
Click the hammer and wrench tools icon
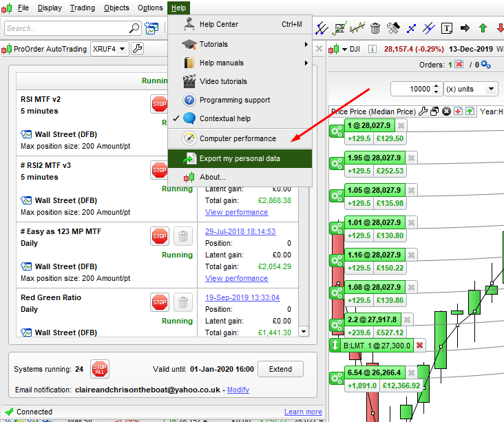392,28
